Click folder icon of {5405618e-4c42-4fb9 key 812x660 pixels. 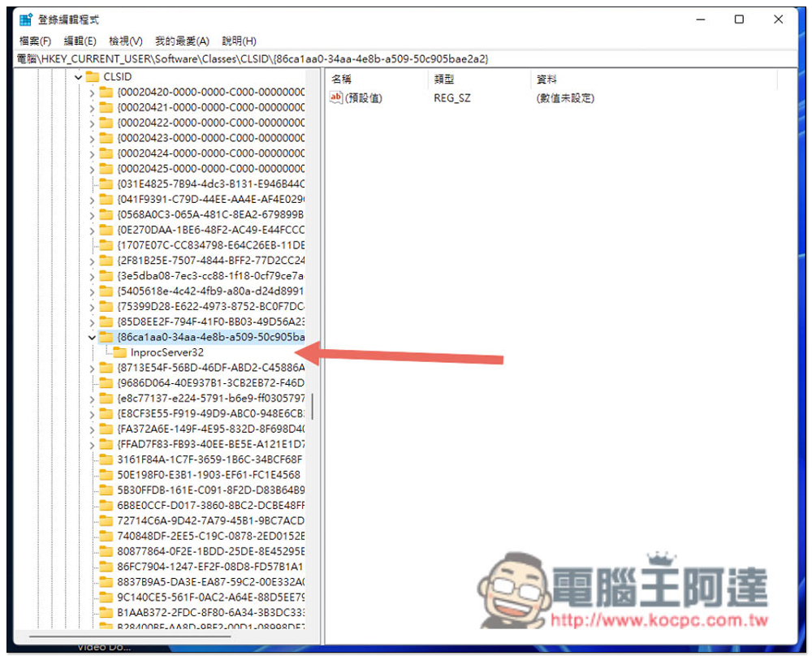[106, 291]
